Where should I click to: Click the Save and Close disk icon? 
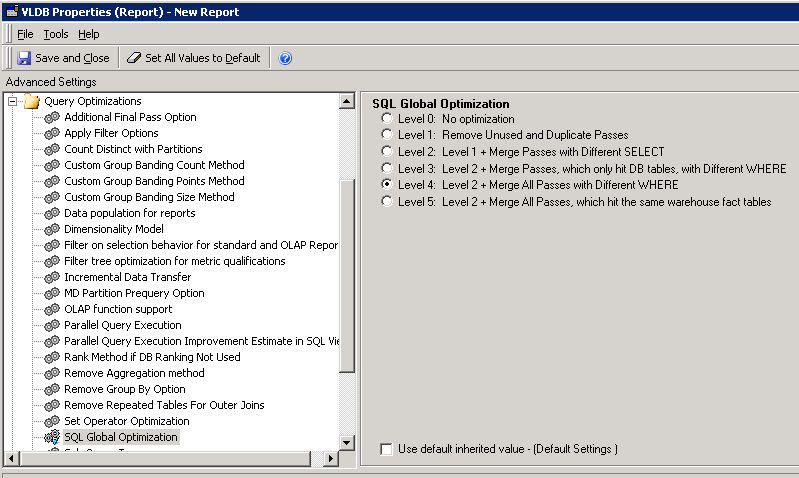(25, 58)
